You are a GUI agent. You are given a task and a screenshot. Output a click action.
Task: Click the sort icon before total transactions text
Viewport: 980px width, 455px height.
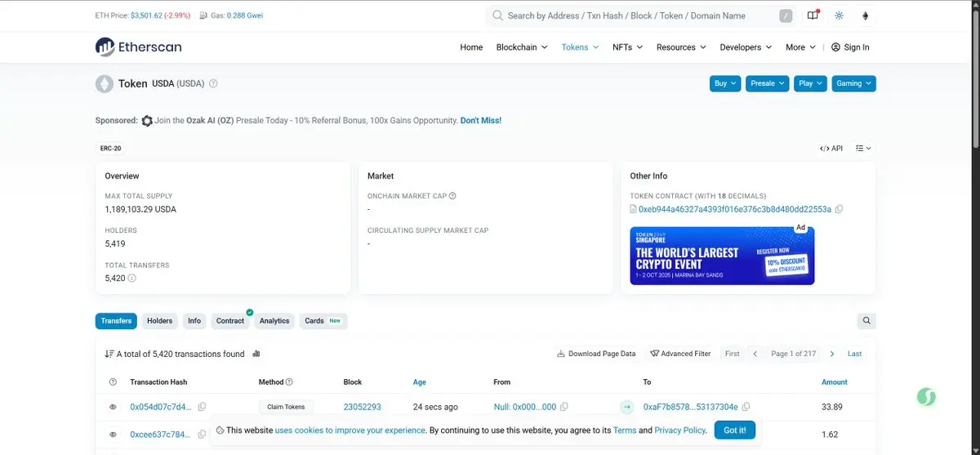coord(109,354)
